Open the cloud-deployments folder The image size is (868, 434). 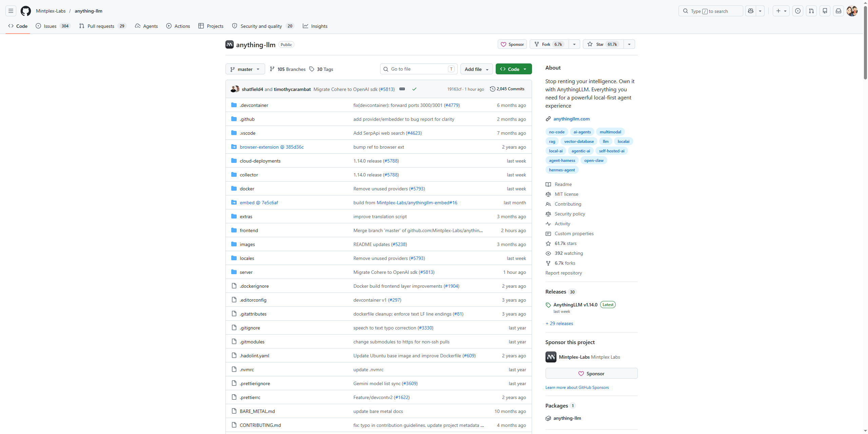click(260, 161)
